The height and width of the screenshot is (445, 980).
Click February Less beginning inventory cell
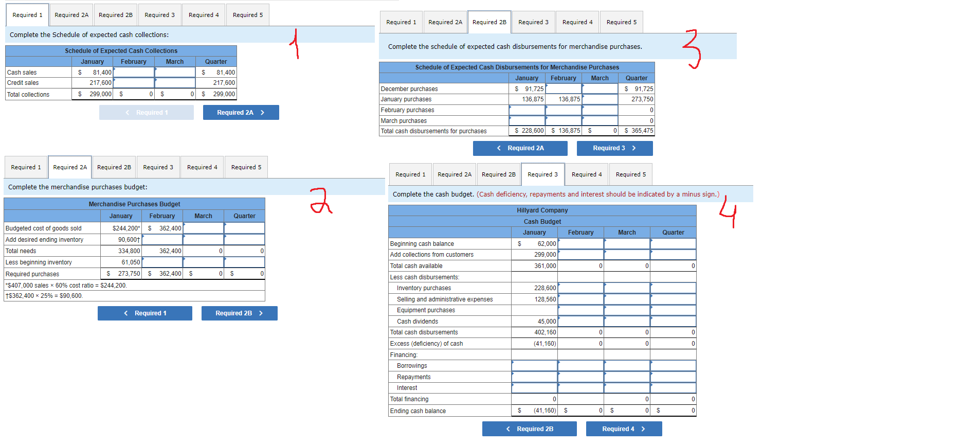162,262
